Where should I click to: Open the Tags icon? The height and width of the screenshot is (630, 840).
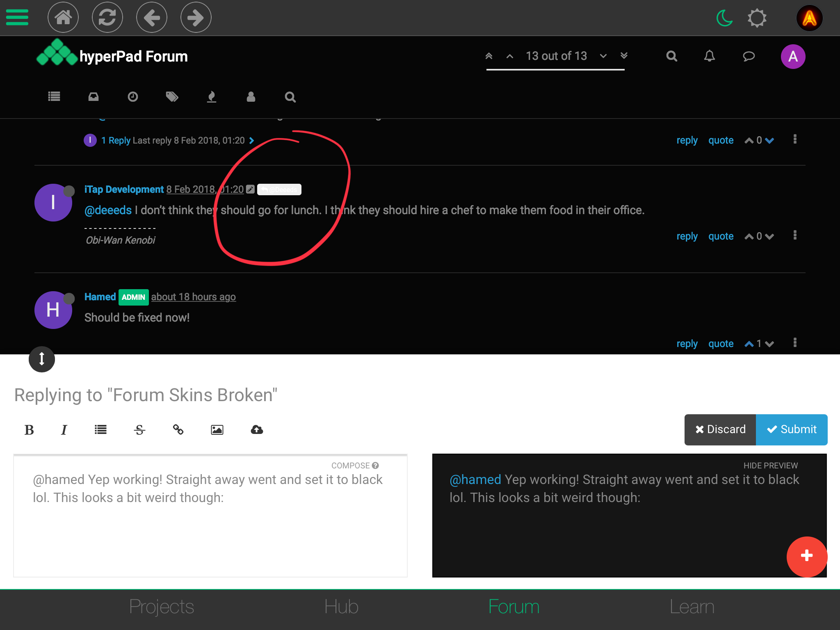(172, 97)
